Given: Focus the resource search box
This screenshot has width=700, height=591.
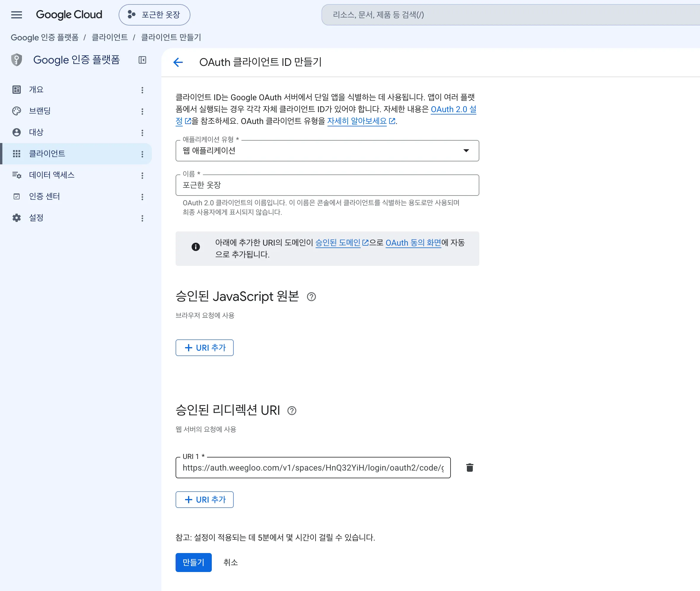Looking at the screenshot, I should [510, 15].
